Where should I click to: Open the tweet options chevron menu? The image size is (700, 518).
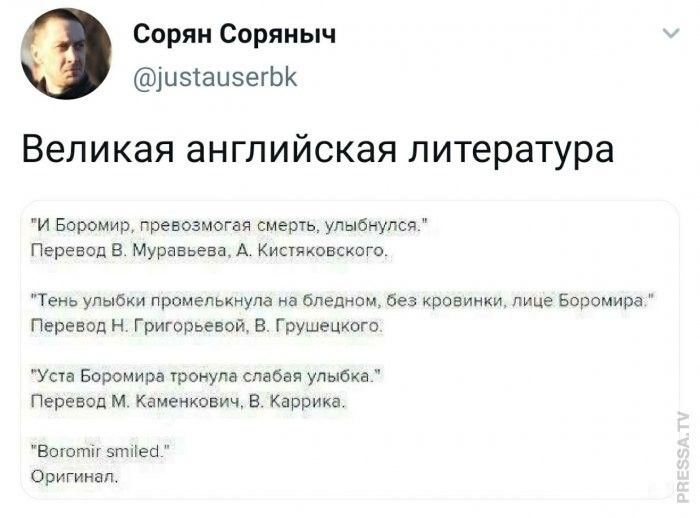pos(667,35)
